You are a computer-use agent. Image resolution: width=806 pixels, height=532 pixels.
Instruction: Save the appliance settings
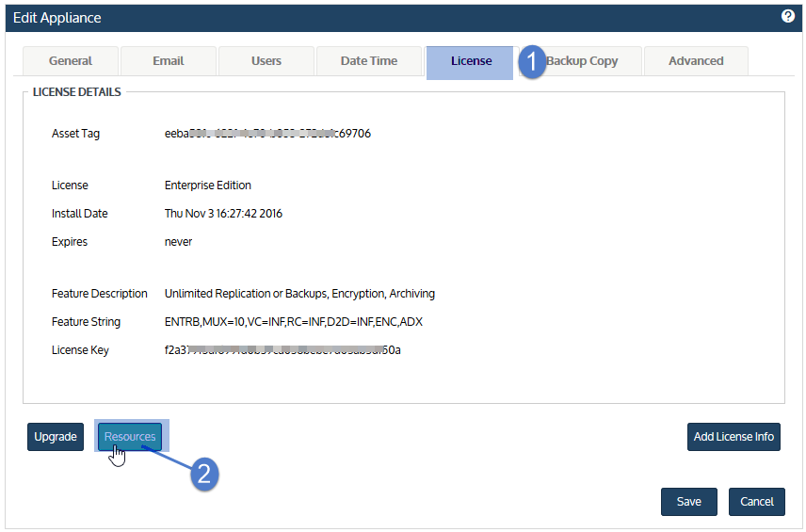[x=689, y=502]
